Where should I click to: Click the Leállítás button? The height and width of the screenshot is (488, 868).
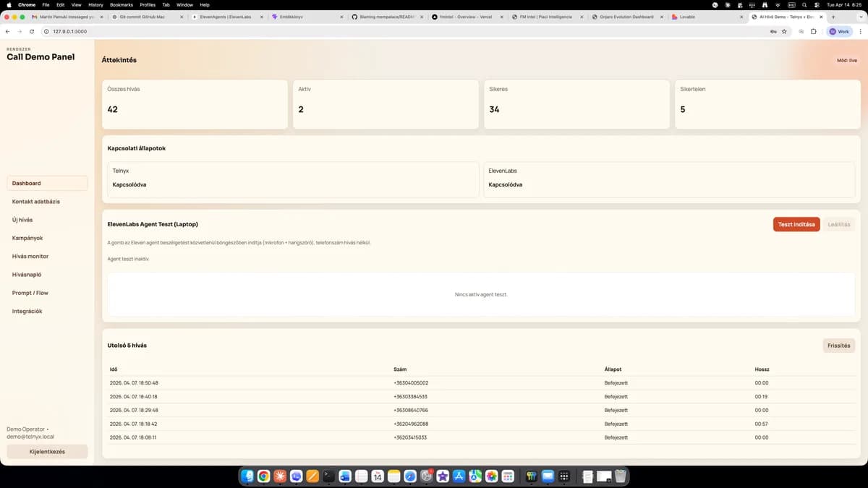click(839, 224)
